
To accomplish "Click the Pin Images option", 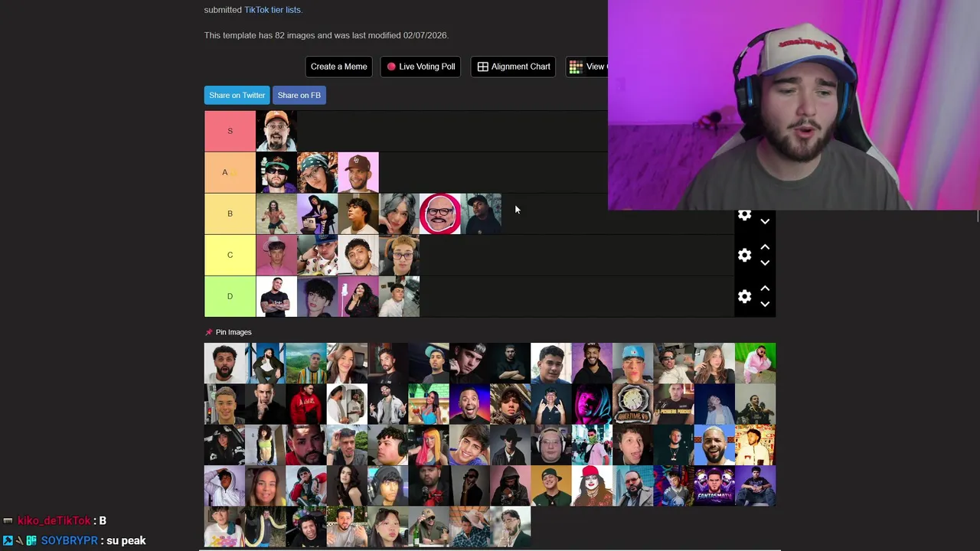I will click(234, 332).
